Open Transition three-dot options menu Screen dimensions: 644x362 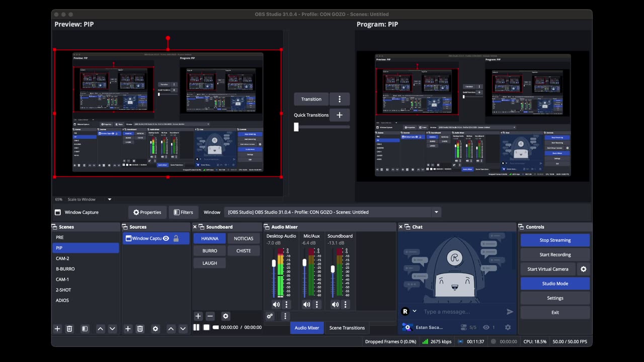click(x=340, y=99)
